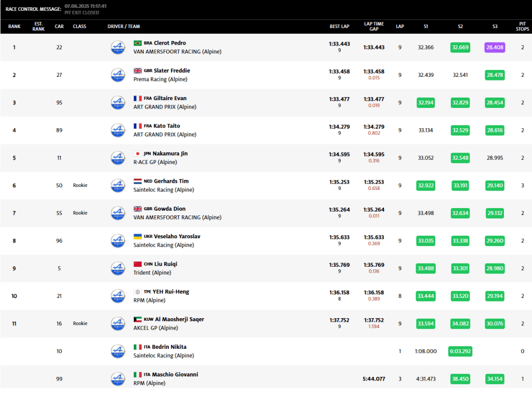Click the green 32.669 S2 sector time
This screenshot has height=395, width=532.
point(460,47)
